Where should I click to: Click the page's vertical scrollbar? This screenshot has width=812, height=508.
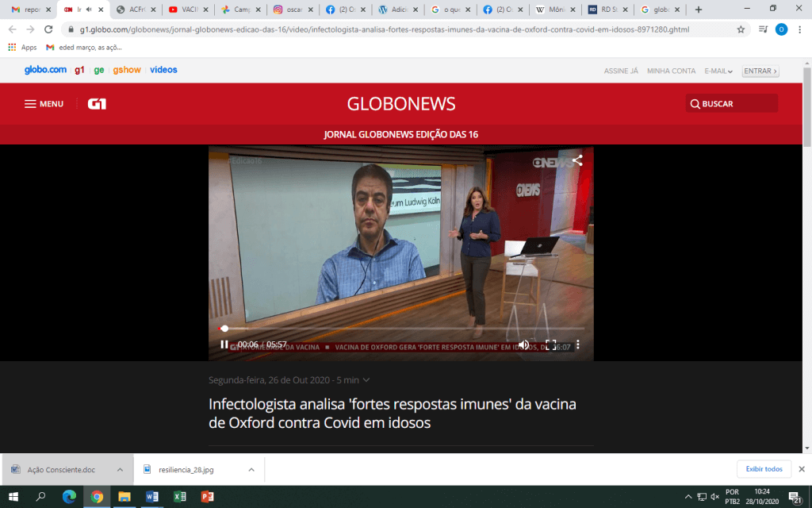(806, 106)
